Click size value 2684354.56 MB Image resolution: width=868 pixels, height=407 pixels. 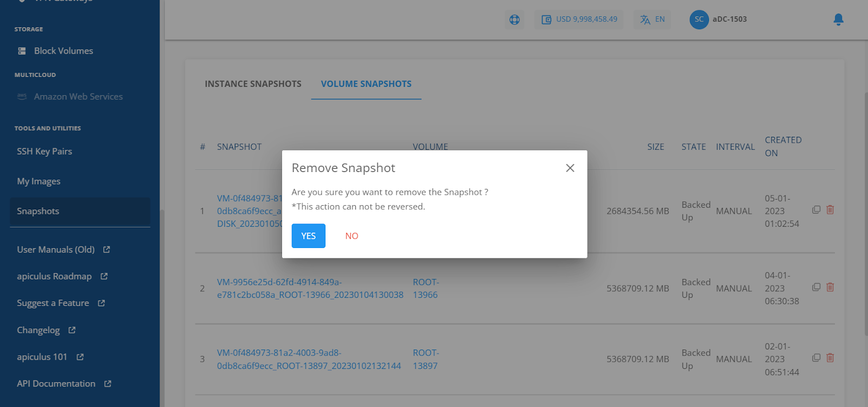[x=638, y=211]
